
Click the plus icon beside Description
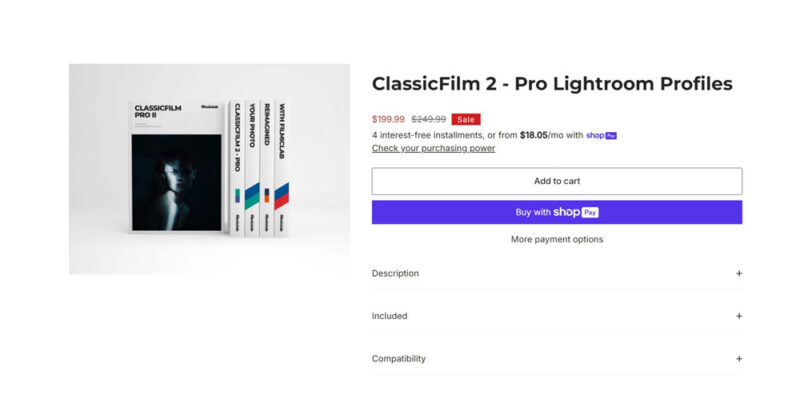pos(739,273)
